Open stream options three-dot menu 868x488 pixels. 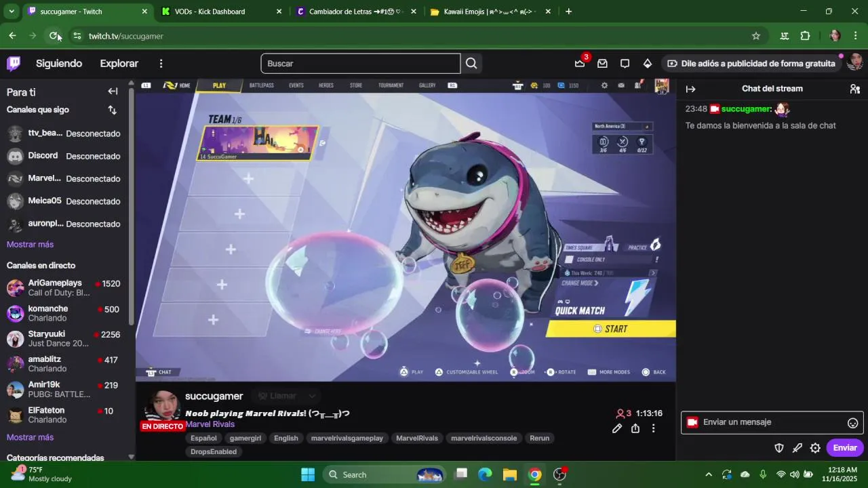(x=653, y=428)
